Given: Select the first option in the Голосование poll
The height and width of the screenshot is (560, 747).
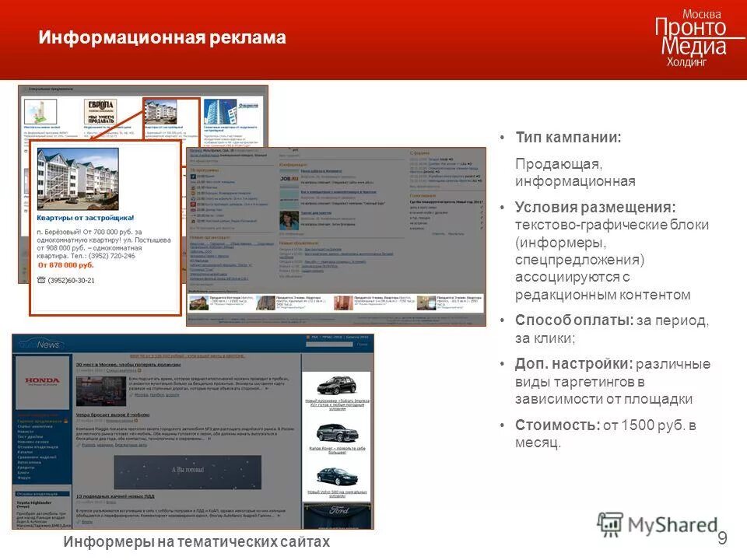Looking at the screenshot, I should [x=415, y=209].
